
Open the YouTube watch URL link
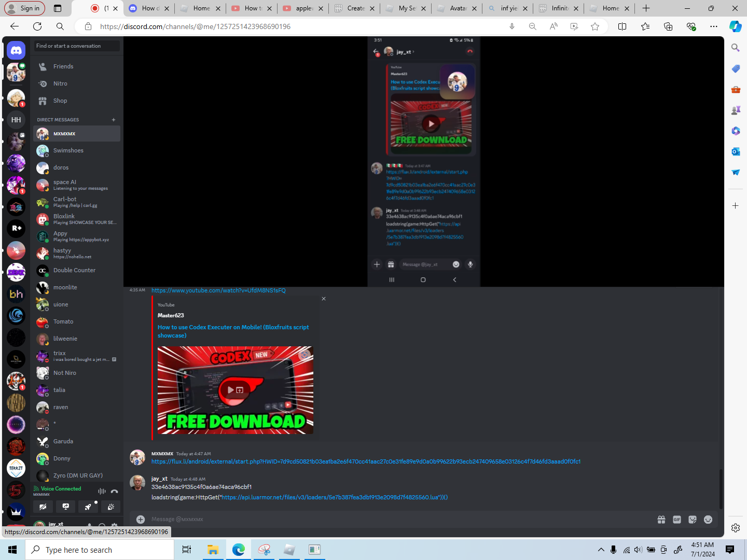(218, 290)
